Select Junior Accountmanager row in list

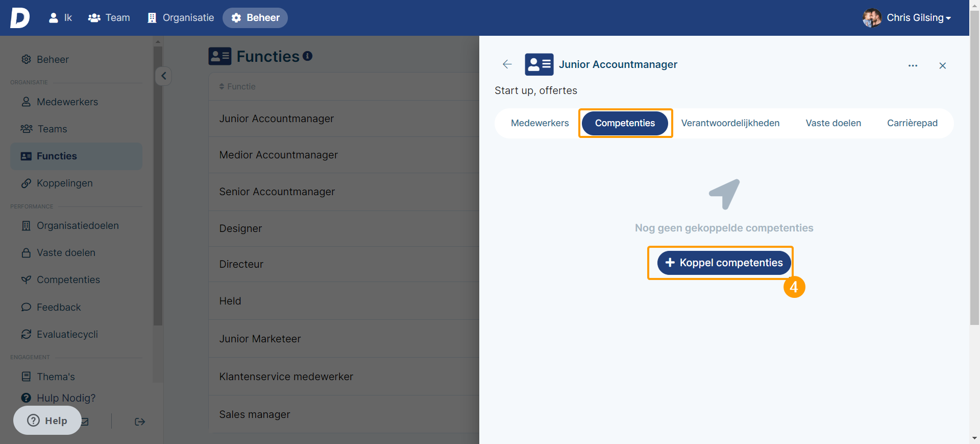[344, 119]
